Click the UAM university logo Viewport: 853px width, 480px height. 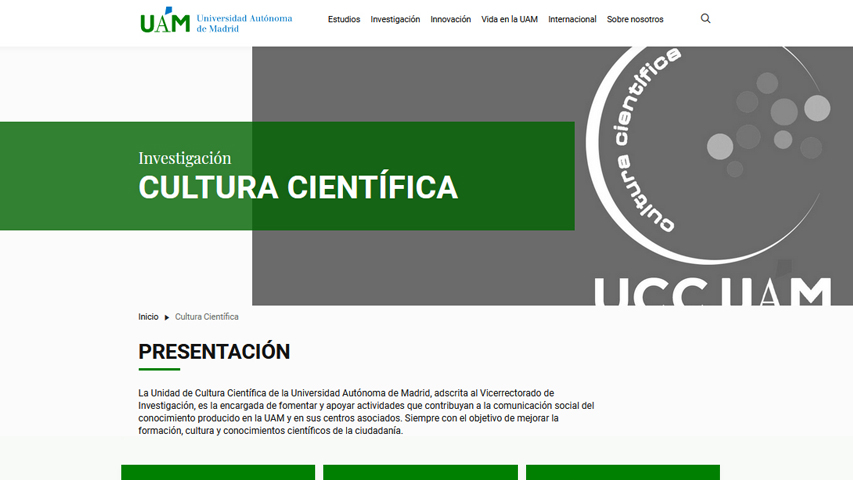[x=165, y=20]
